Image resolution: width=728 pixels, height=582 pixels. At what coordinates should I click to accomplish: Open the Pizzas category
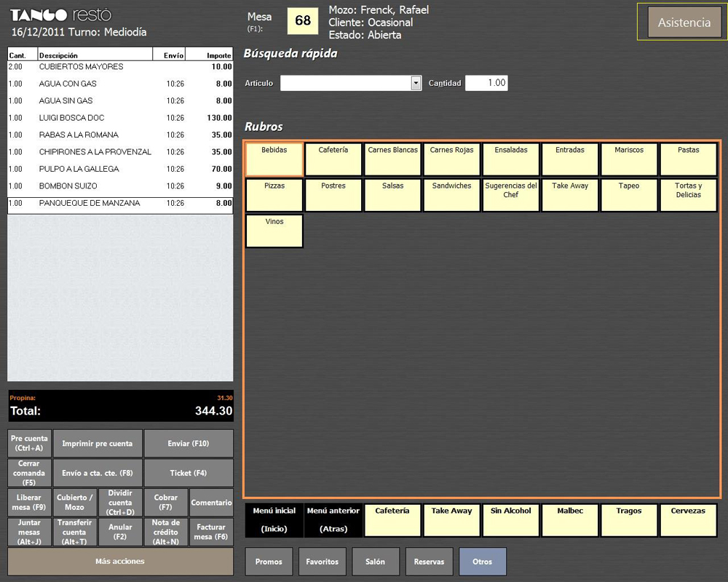[x=274, y=196]
